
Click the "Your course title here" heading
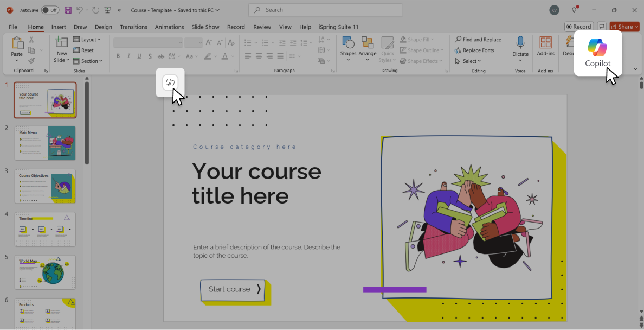(x=256, y=183)
